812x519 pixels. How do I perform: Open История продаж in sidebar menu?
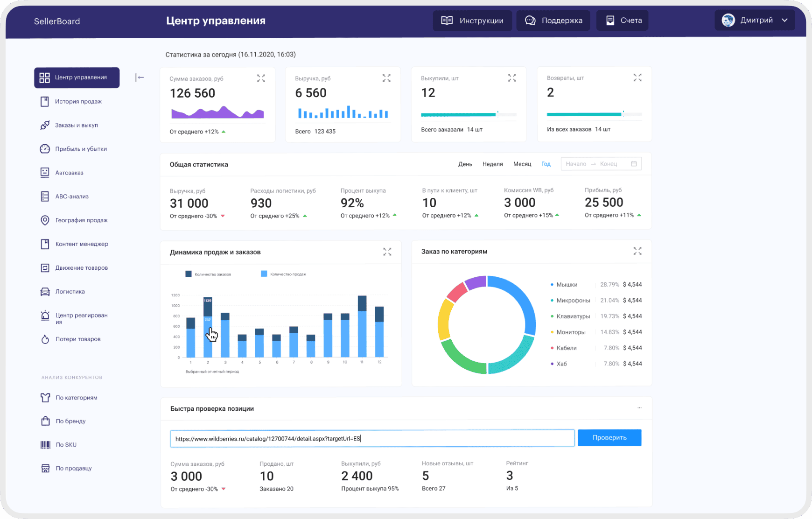78,101
